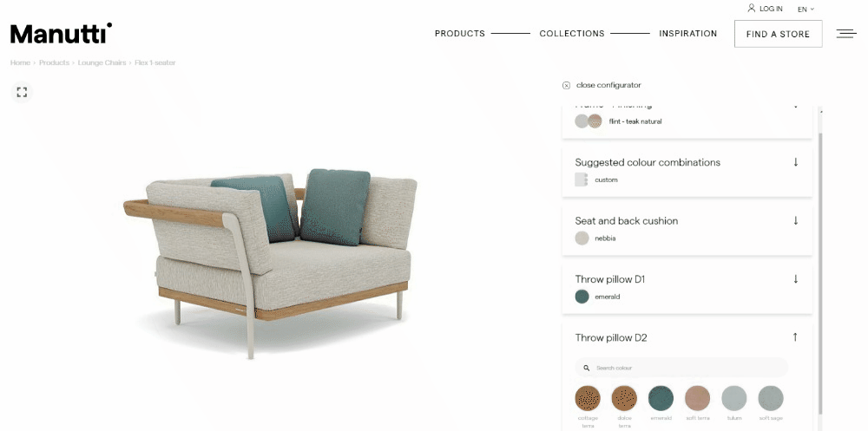Screen dimensions: 868x431
Task: Click the search magnifier icon in colour field
Action: (586, 368)
